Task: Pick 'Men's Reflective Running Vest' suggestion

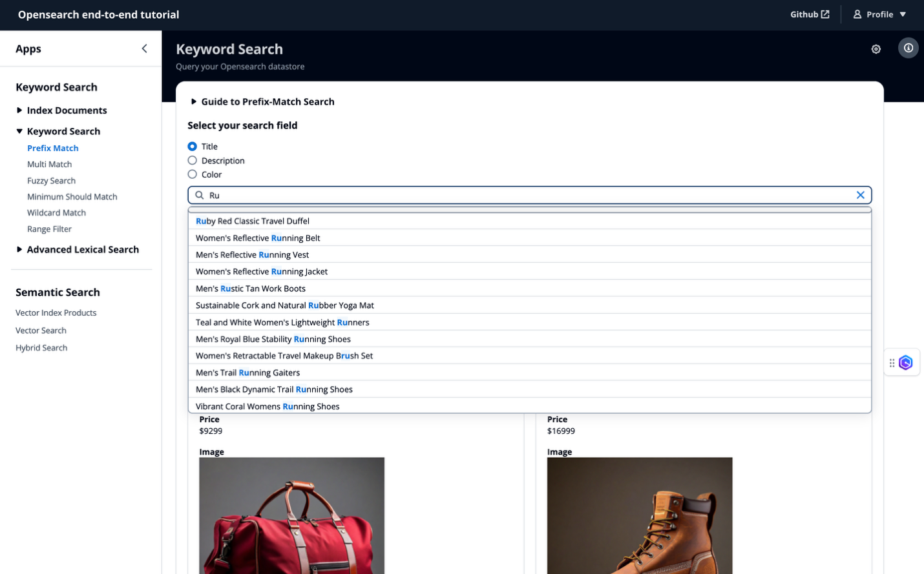Action: point(530,254)
